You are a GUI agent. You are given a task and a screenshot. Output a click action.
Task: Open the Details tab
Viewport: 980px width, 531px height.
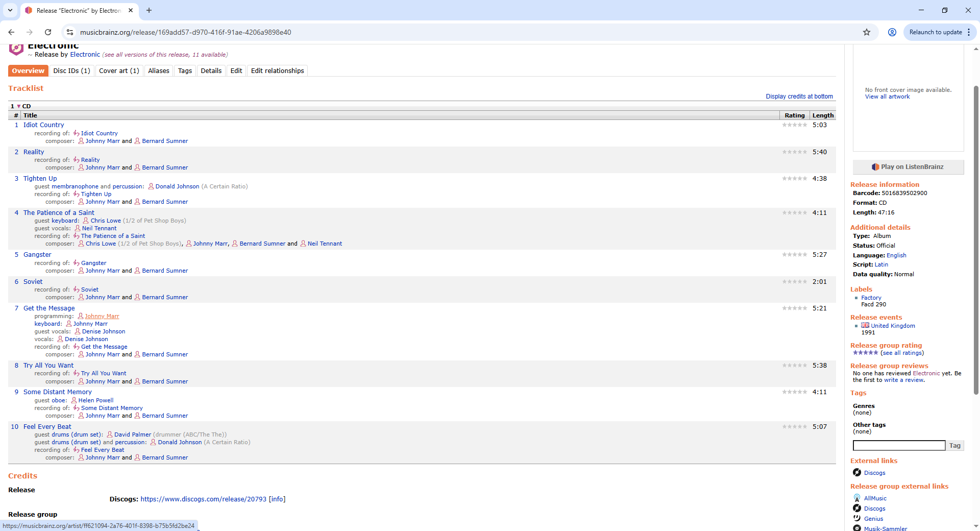pyautogui.click(x=211, y=71)
